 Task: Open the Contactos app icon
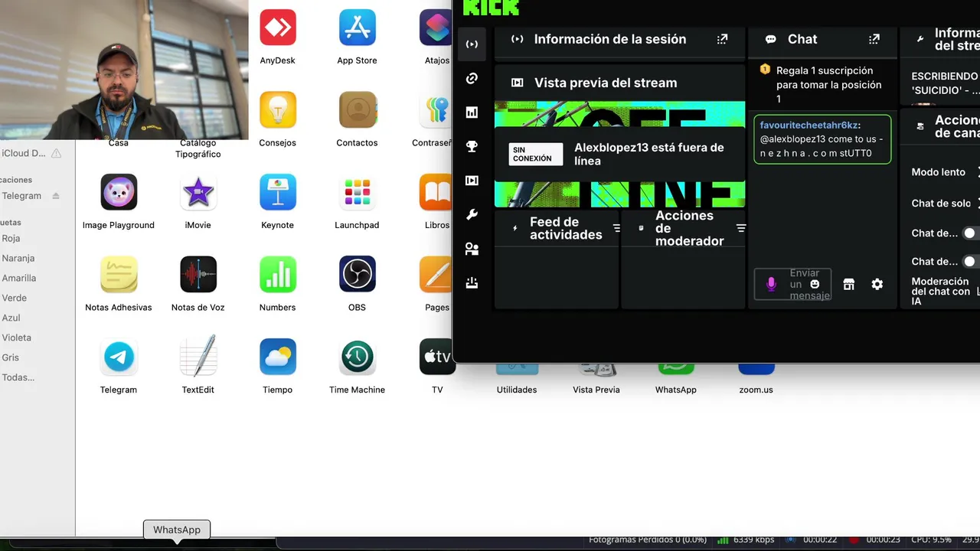357,110
